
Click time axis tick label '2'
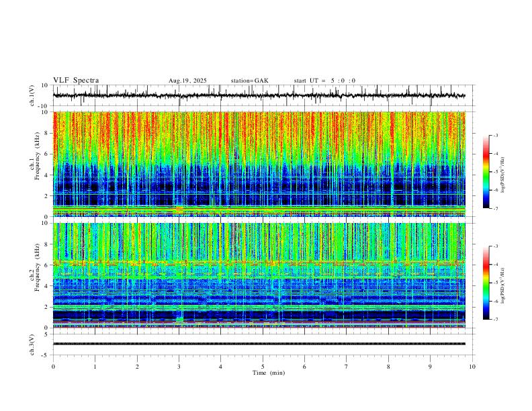(x=137, y=367)
